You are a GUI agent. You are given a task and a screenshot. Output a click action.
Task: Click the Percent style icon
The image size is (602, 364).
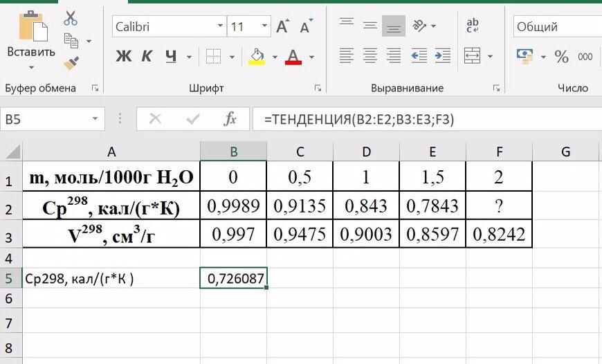pyautogui.click(x=561, y=57)
